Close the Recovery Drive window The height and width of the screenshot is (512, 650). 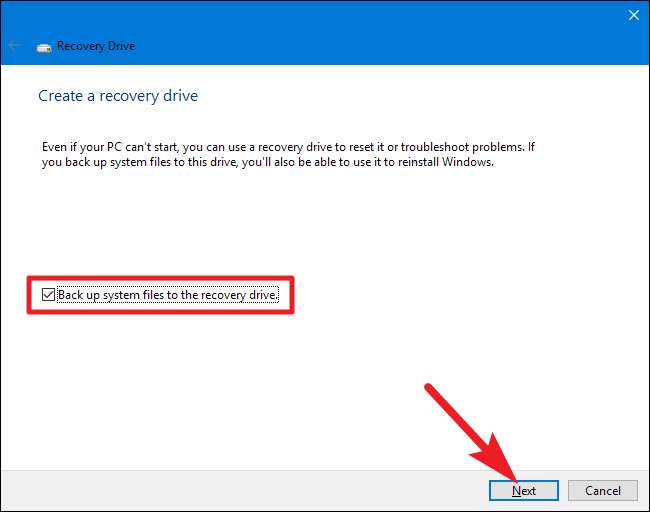pyautogui.click(x=633, y=15)
